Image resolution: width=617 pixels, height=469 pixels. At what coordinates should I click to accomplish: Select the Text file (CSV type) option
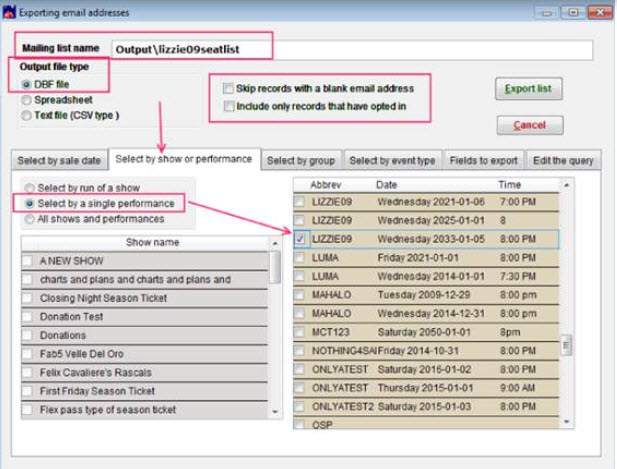(26, 116)
